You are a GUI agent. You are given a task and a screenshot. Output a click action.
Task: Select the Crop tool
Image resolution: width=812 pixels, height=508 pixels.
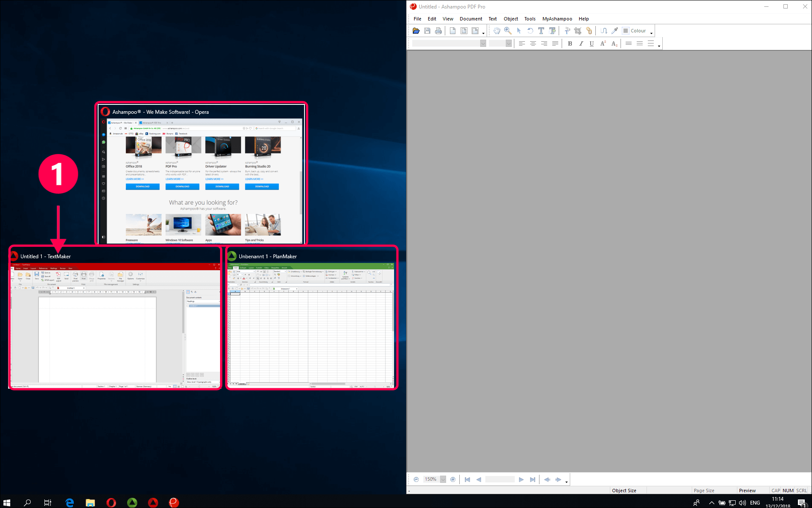[x=578, y=31]
